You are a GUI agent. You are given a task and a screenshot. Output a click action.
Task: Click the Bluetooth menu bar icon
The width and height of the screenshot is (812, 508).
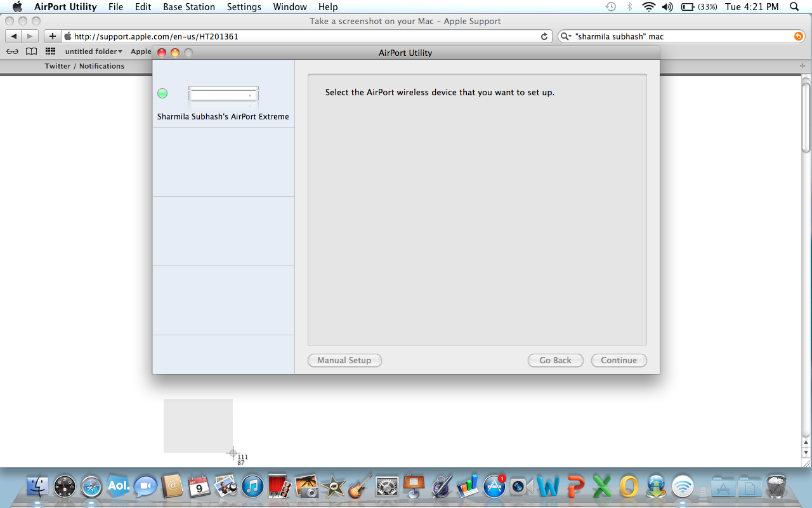[x=629, y=7]
